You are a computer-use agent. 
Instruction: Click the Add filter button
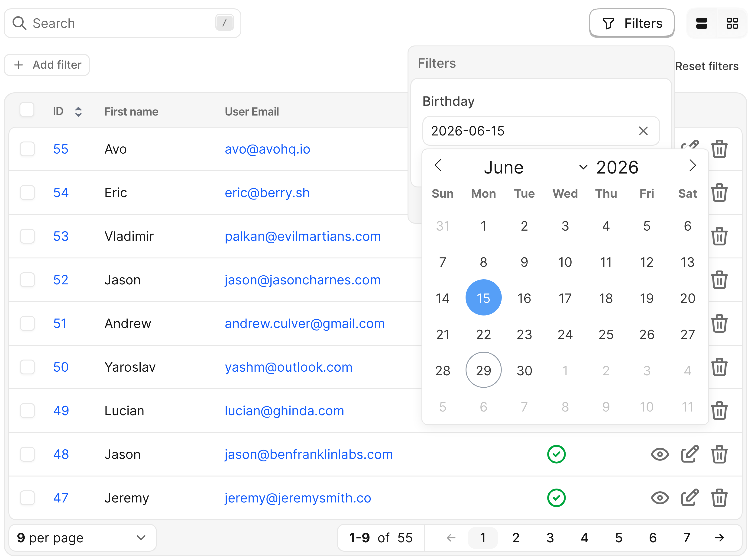tap(47, 65)
